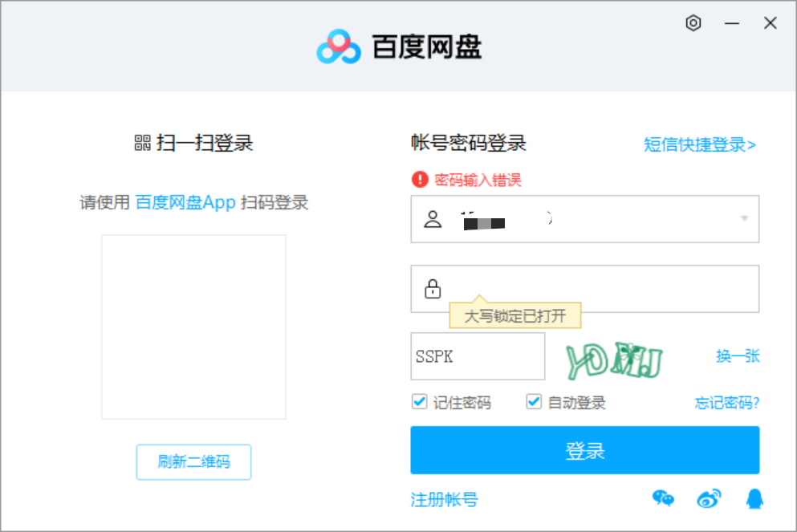Disable the 自动登录 option

coord(533,402)
